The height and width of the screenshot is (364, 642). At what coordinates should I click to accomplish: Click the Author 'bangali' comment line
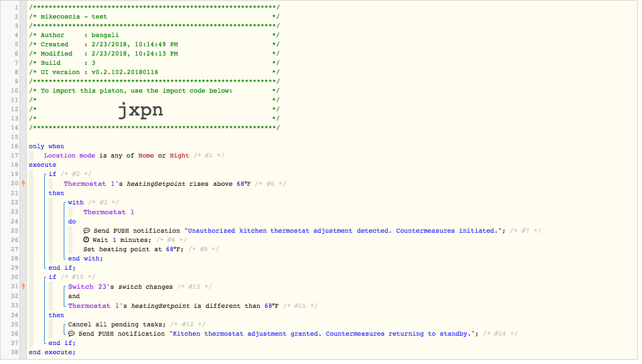(x=154, y=35)
